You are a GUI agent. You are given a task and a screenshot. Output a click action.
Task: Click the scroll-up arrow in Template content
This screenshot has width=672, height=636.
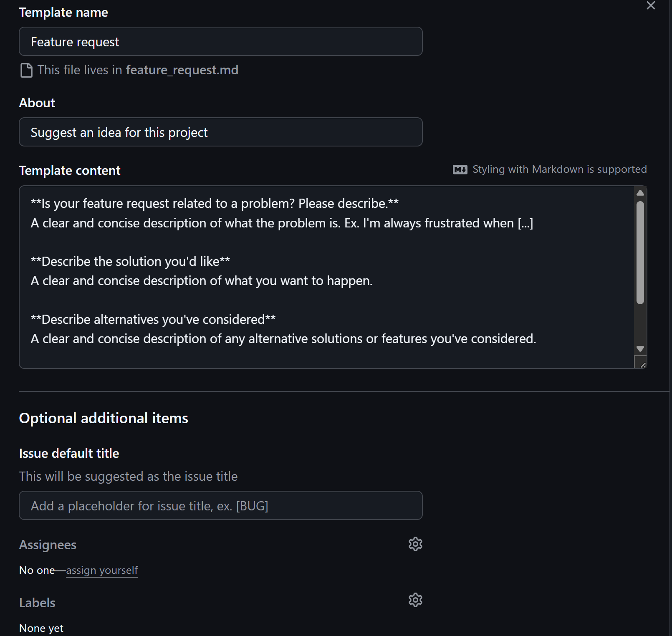(x=640, y=193)
